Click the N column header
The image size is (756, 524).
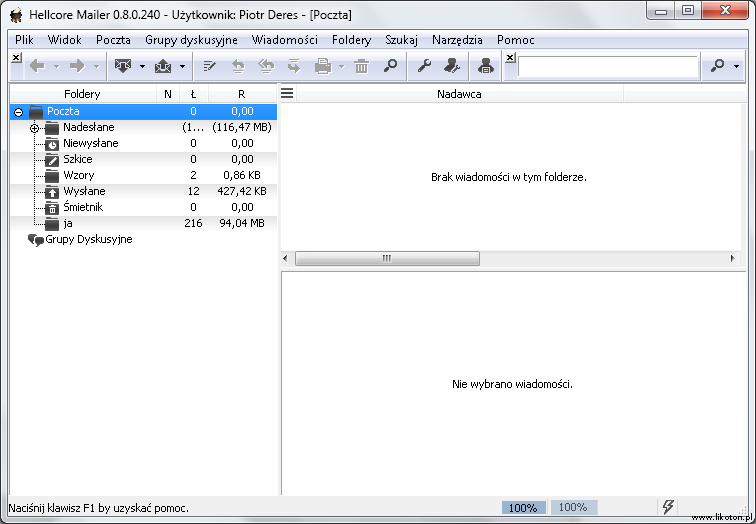[168, 94]
